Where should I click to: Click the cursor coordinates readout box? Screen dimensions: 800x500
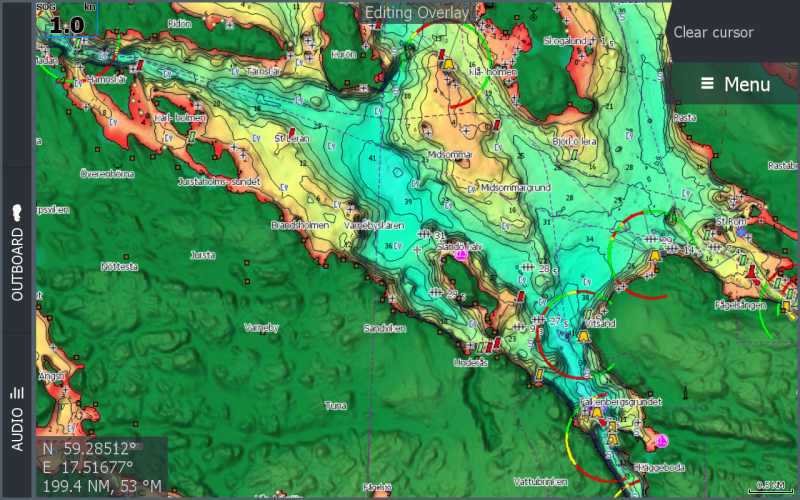(101, 467)
